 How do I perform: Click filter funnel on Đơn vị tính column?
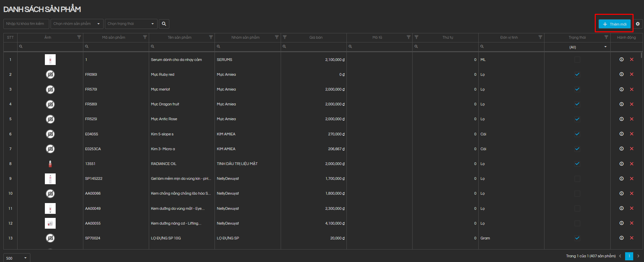(x=540, y=37)
